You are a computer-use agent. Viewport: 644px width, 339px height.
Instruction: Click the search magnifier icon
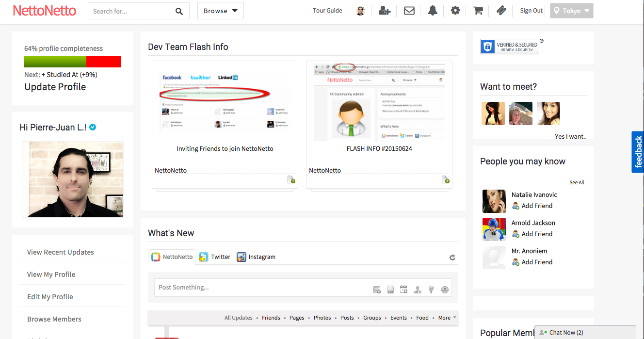click(179, 11)
